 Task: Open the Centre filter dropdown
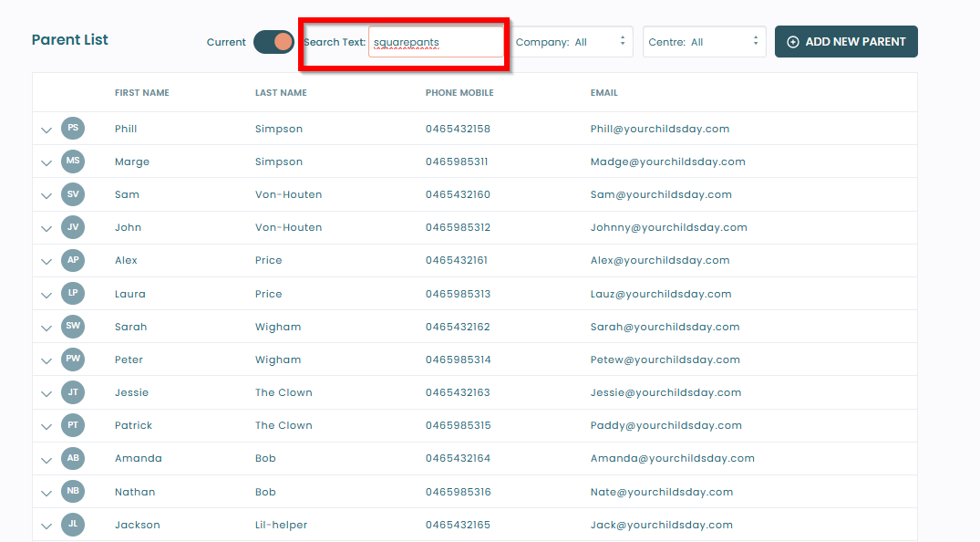point(705,42)
